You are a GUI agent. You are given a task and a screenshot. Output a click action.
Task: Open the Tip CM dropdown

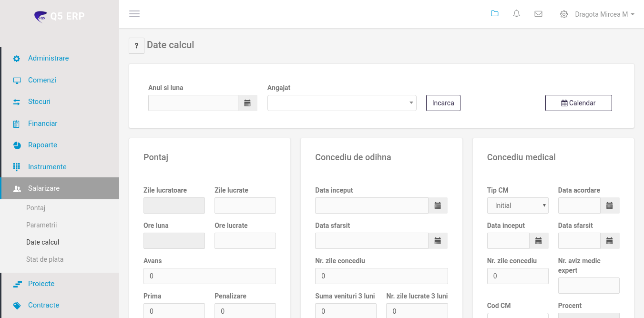click(517, 205)
